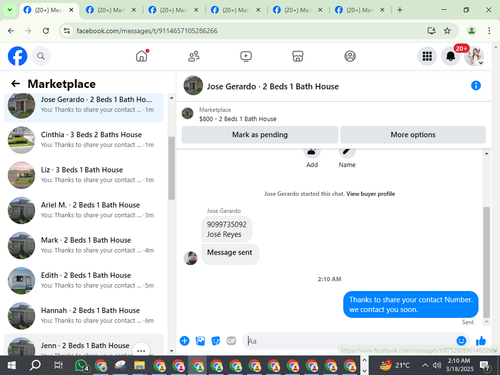
Task: Go to Facebook Home icon
Action: click(x=142, y=56)
